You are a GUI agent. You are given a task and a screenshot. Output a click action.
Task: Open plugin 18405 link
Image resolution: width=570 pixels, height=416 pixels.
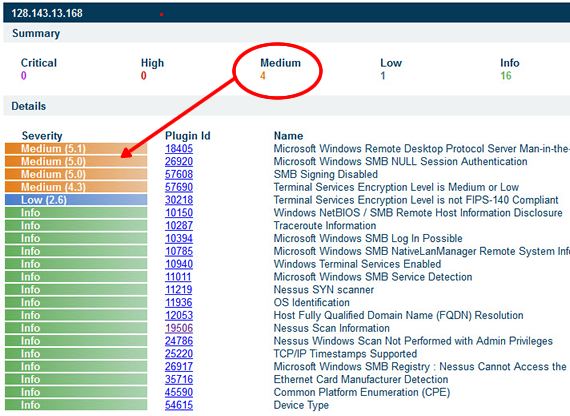click(x=179, y=149)
